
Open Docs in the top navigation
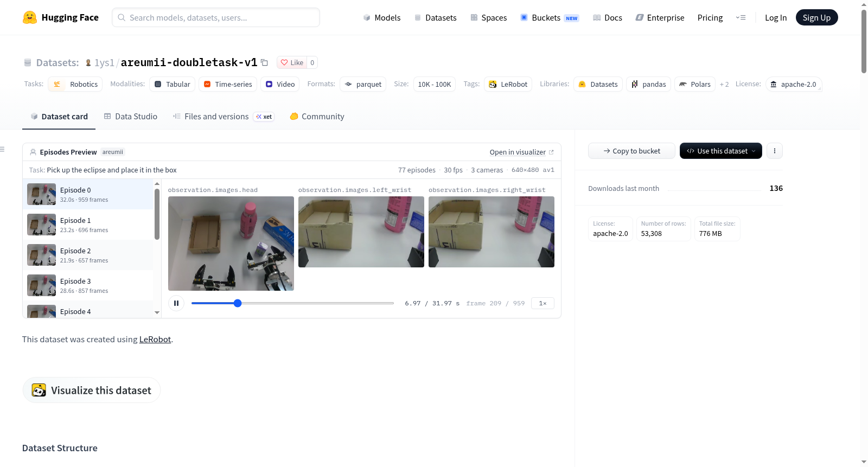coord(608,17)
